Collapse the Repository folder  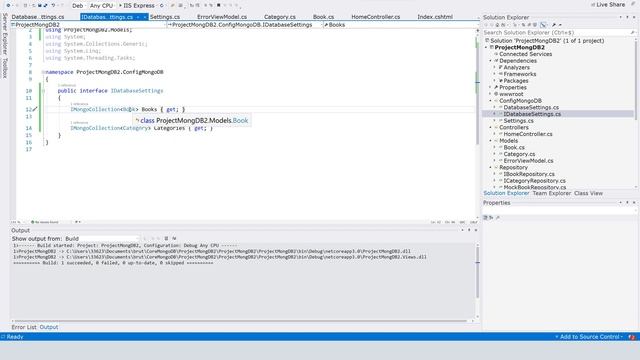pyautogui.click(x=491, y=167)
